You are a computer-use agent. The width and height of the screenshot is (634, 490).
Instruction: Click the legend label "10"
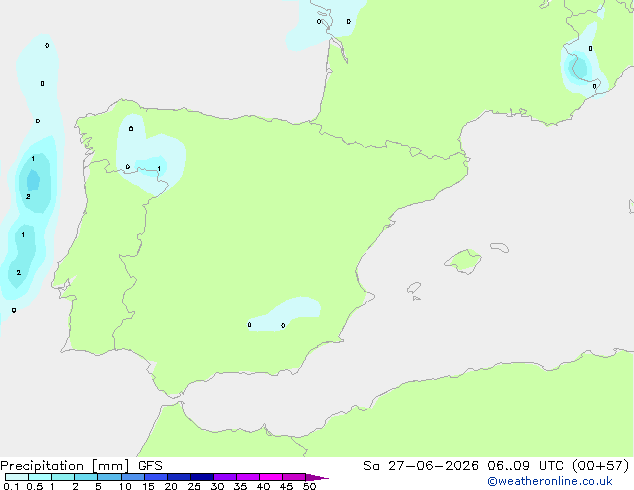[125, 486]
